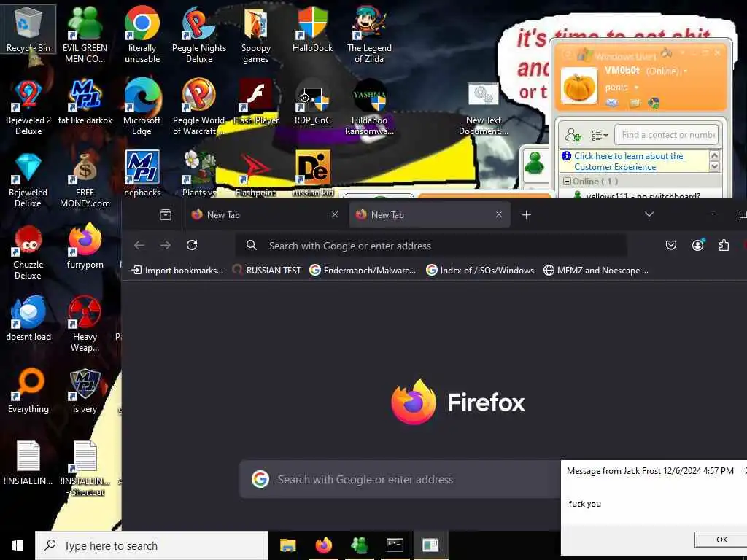Viewport: 747px width, 560px height.
Task: Open Firefox account toolbar icon
Action: [697, 246]
